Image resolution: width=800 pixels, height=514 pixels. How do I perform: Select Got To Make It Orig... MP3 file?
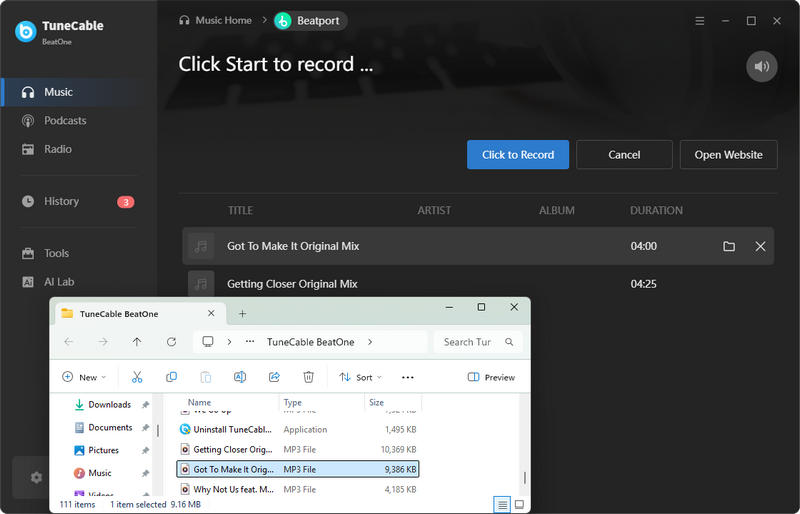tap(298, 469)
